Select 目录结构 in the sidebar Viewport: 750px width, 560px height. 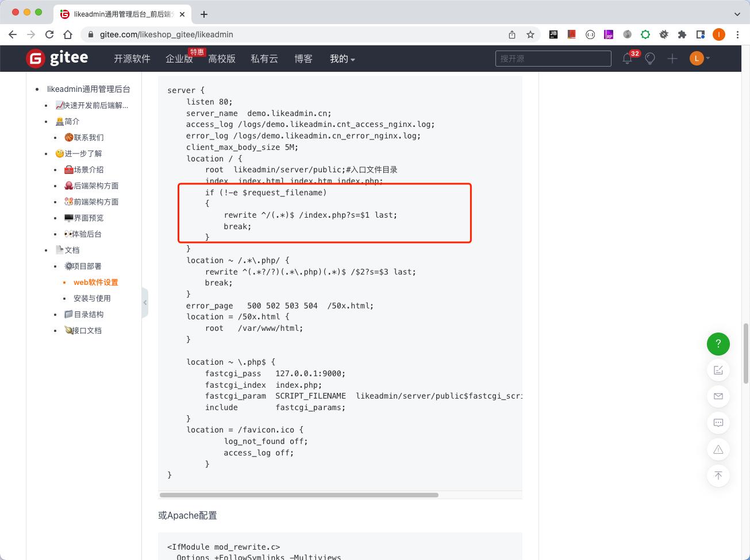coord(89,314)
